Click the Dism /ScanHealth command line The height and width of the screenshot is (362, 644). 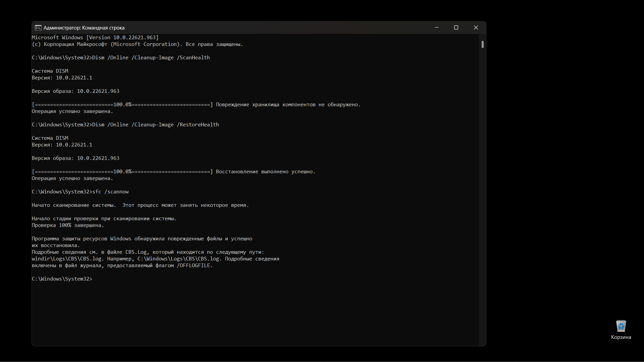[x=151, y=58]
